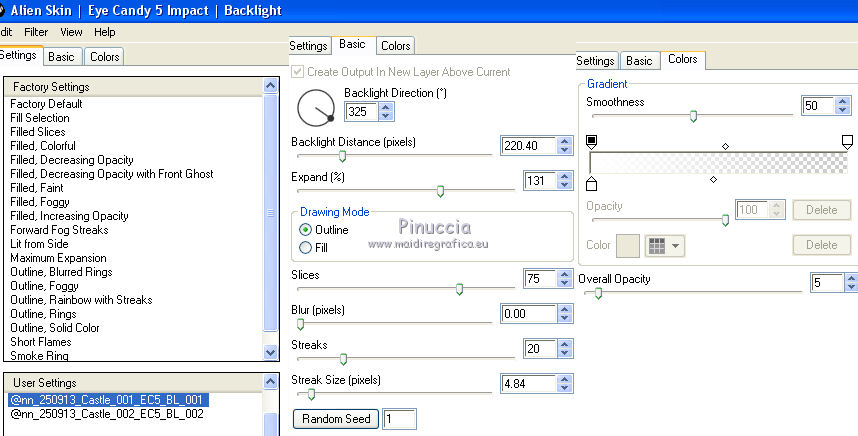858x436 pixels.
Task: Click the Backlight Direction spinner arrows
Action: click(386, 112)
